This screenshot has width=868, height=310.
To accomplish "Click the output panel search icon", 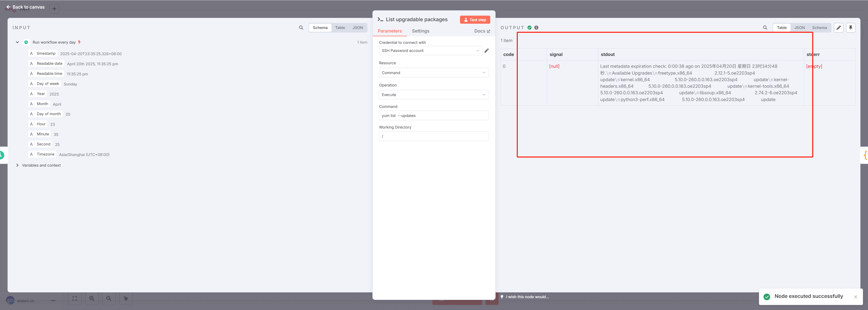I will (x=765, y=28).
